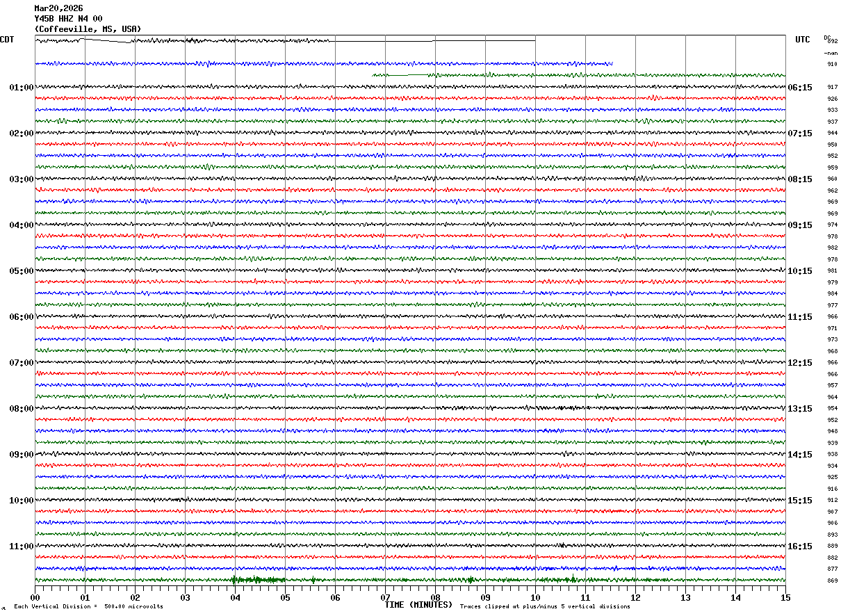Viewport: 841px width, 616px height.
Task: Select minute tick label 11
Action: pyautogui.click(x=585, y=597)
